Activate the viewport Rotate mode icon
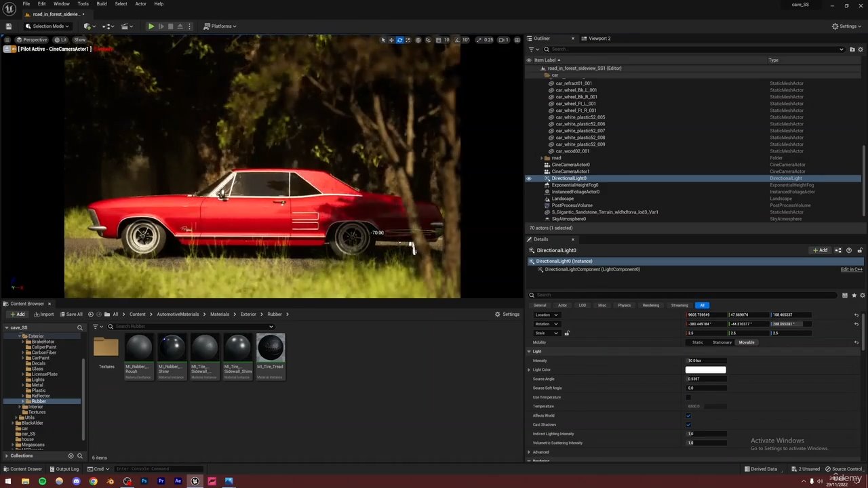 (x=399, y=40)
